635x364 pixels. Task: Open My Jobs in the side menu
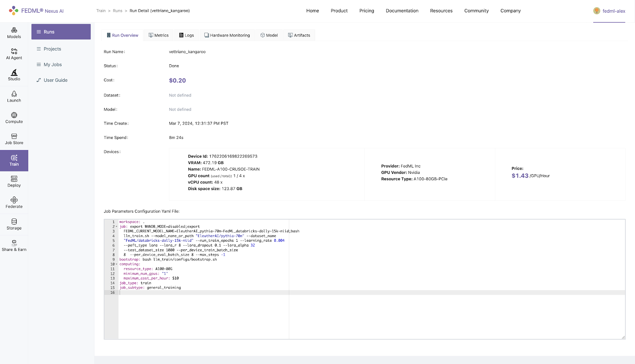pos(61,64)
